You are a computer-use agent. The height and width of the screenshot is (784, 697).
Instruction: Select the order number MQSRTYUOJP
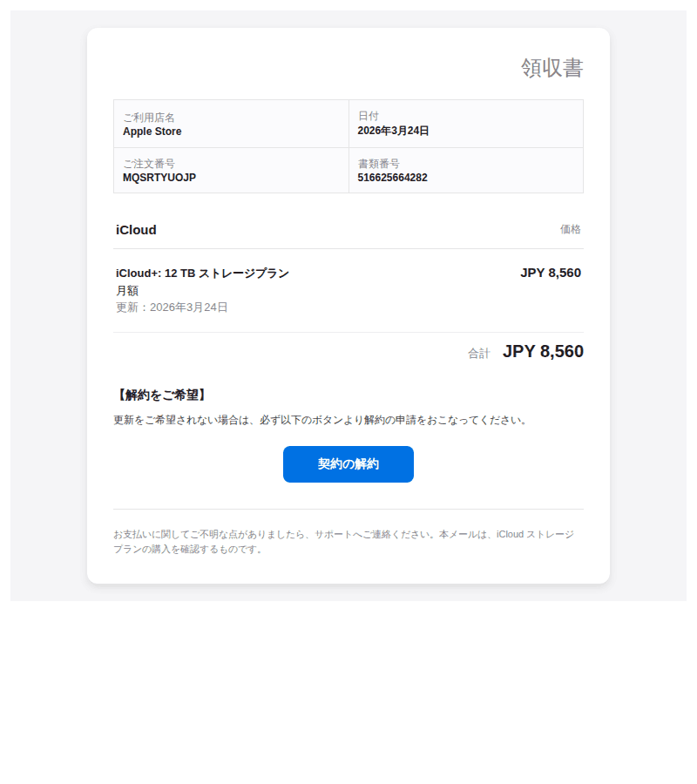pyautogui.click(x=158, y=177)
